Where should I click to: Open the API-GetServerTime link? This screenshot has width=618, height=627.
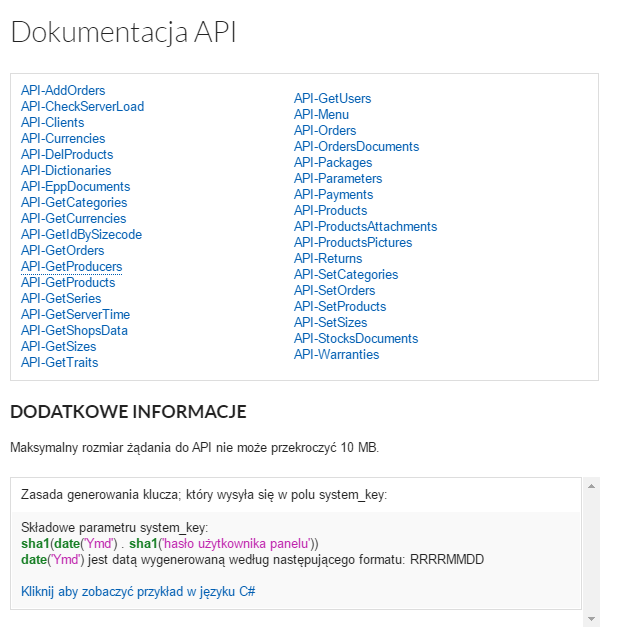[x=75, y=315]
